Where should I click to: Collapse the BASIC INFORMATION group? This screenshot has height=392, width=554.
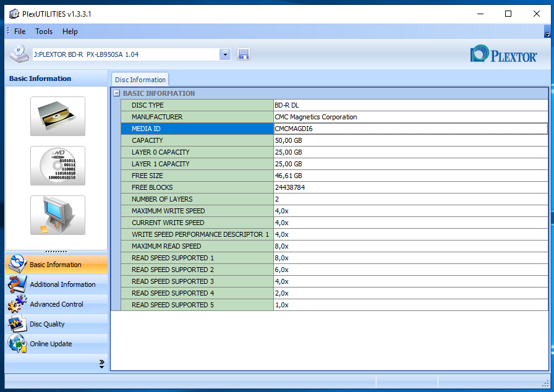(117, 93)
